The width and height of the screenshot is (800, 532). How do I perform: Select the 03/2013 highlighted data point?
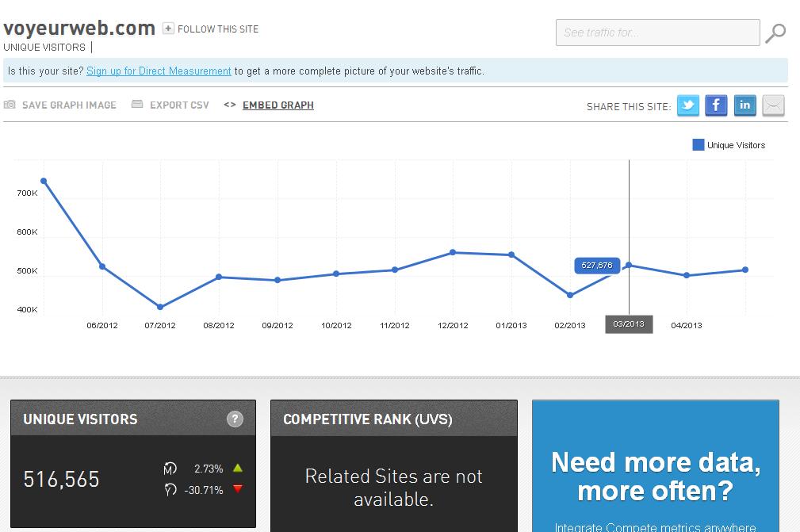(629, 266)
